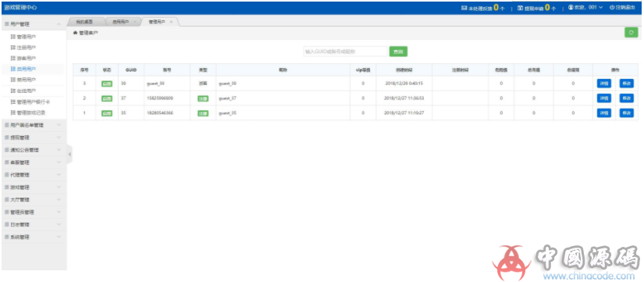This screenshot has width=644, height=282.
Task: Open 在线用户 in the sidebar
Action: pos(27,91)
